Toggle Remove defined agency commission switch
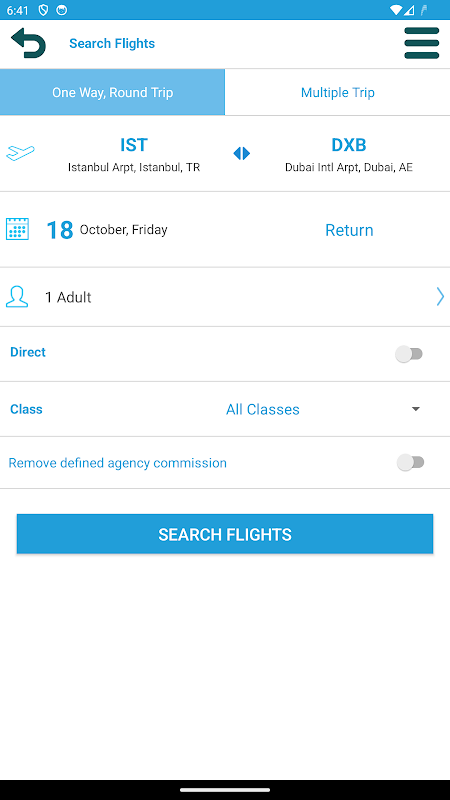 [411, 462]
